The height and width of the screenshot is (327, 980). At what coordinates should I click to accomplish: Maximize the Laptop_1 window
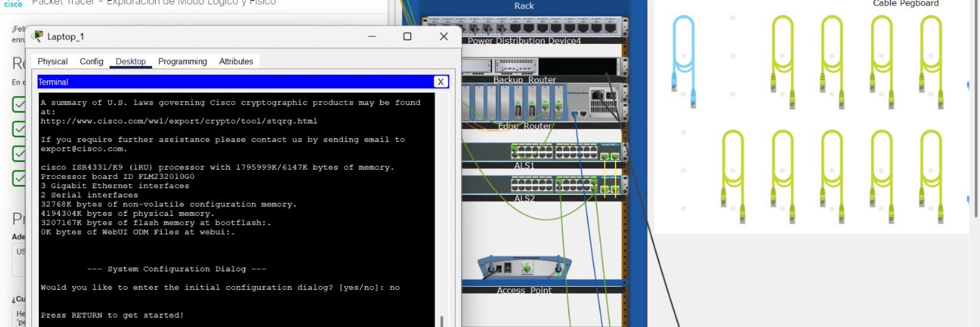click(x=407, y=36)
